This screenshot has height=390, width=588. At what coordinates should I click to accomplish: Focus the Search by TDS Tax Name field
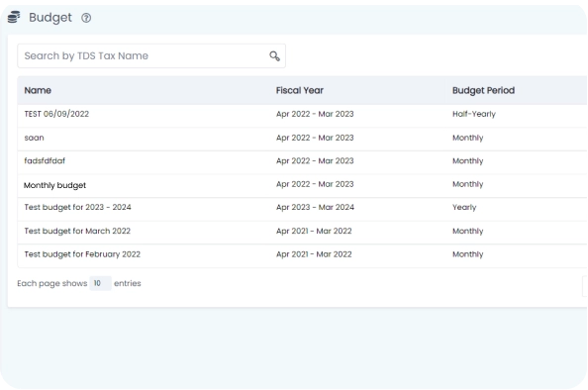coord(151,55)
